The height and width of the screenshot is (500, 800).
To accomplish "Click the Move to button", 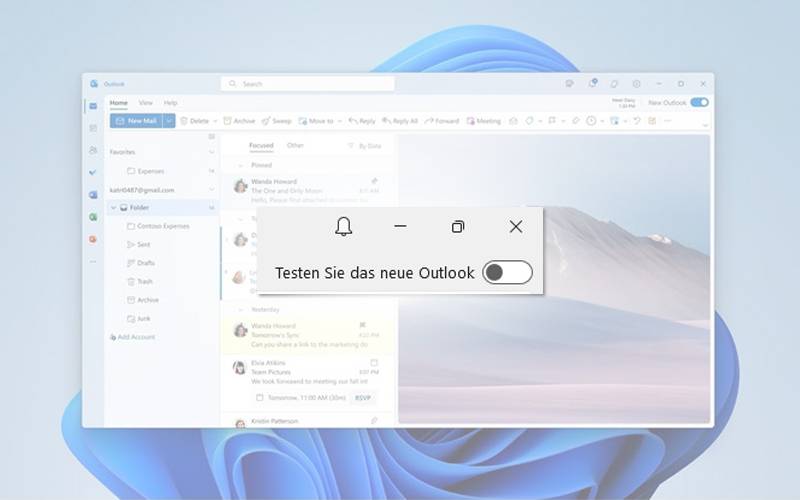I will pyautogui.click(x=316, y=121).
